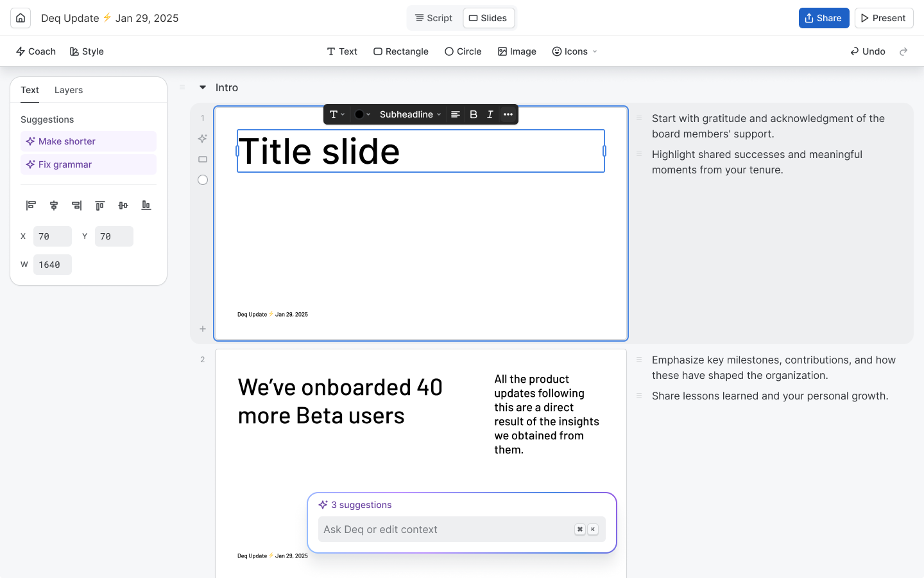Click the redo arrow icon
The width and height of the screenshot is (924, 578).
tap(903, 51)
